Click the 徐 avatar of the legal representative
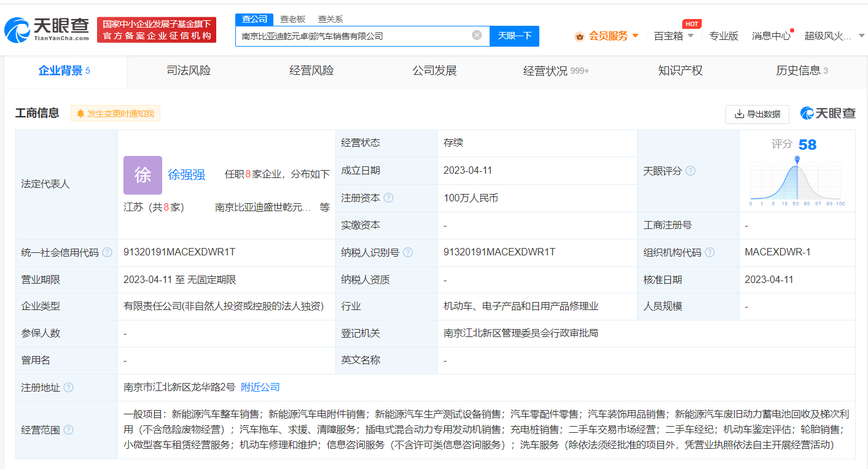Screen dimensions: 868x469 (143, 175)
